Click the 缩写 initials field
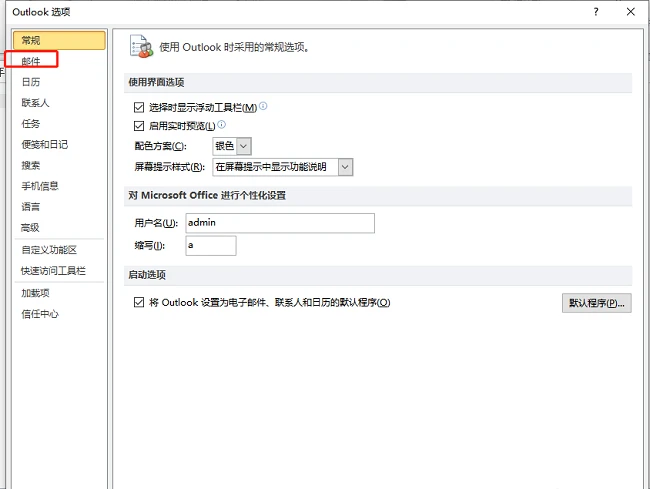650x489 pixels. pyautogui.click(x=211, y=245)
